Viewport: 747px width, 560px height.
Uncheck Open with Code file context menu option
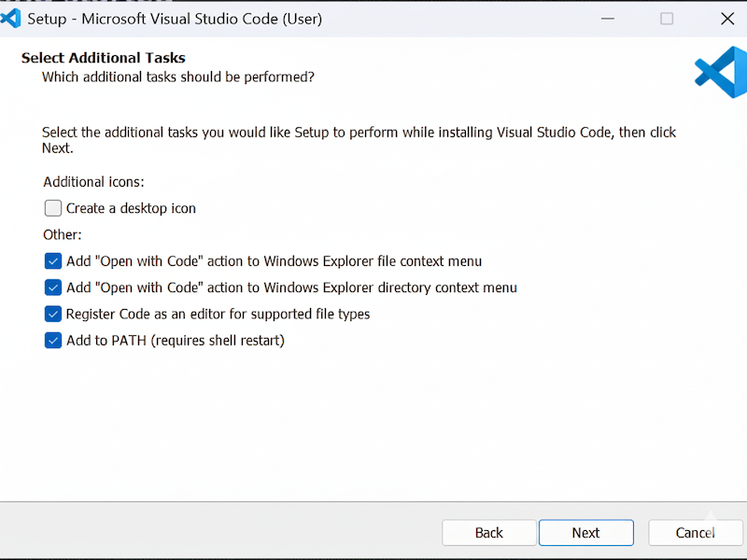53,261
